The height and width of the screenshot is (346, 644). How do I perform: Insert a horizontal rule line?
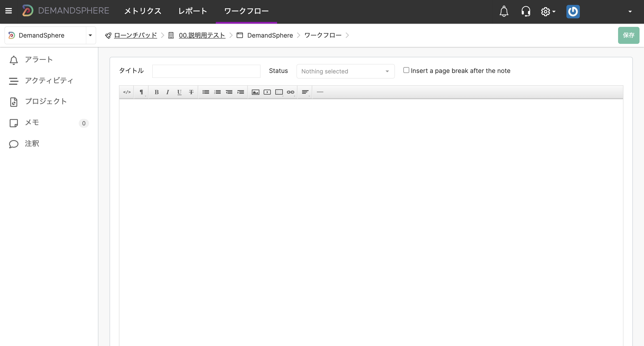click(x=320, y=92)
